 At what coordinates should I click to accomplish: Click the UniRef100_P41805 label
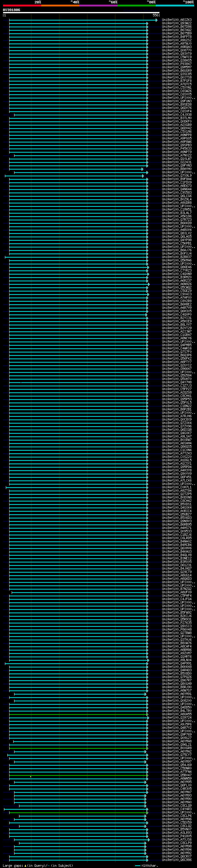point(177,836)
